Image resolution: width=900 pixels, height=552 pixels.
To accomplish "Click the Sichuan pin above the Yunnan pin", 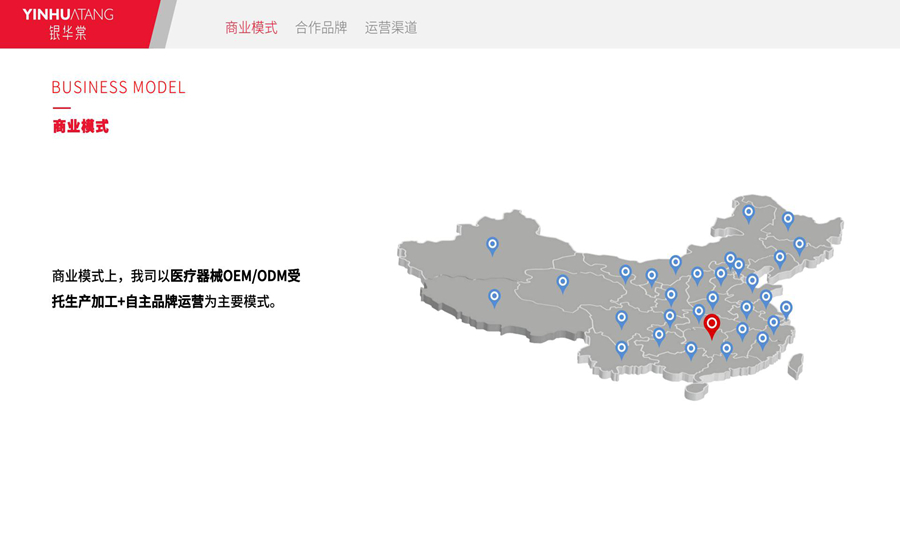I will pyautogui.click(x=621, y=318).
